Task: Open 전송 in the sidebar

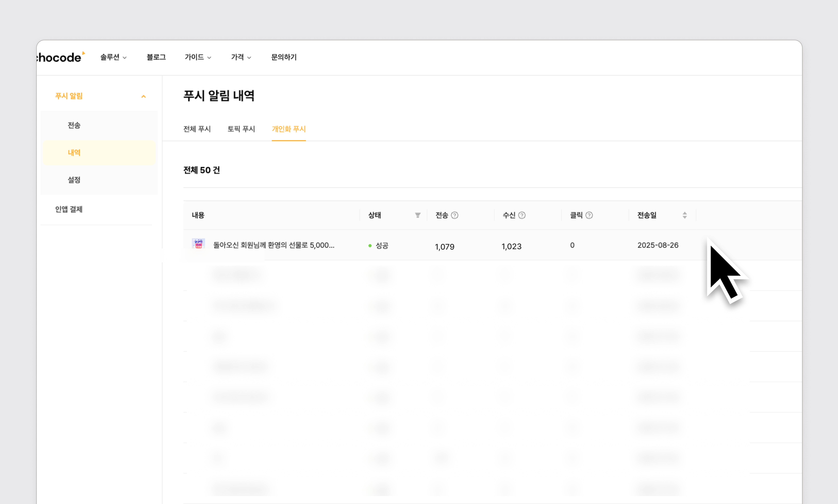Action: pos(74,125)
